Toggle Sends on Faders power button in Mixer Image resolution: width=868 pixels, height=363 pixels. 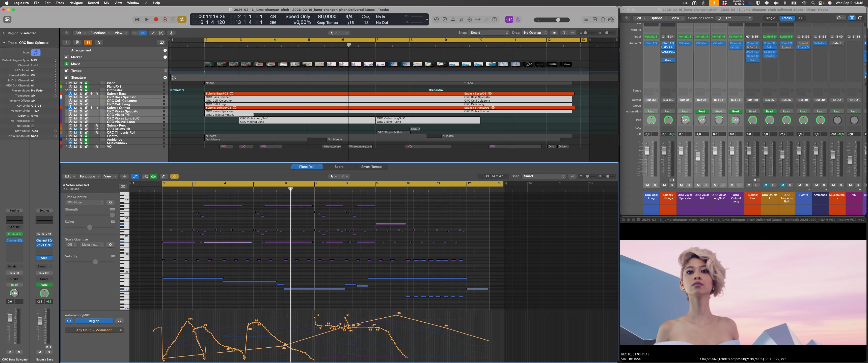[x=719, y=18]
